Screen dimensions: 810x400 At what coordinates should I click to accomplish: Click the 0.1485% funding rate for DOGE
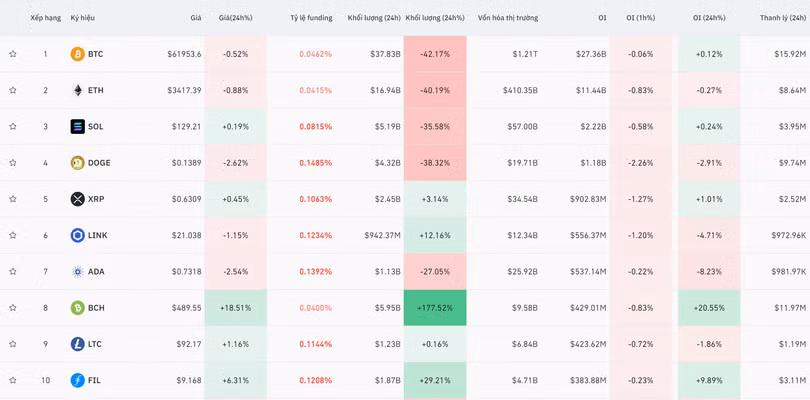pyautogui.click(x=315, y=163)
